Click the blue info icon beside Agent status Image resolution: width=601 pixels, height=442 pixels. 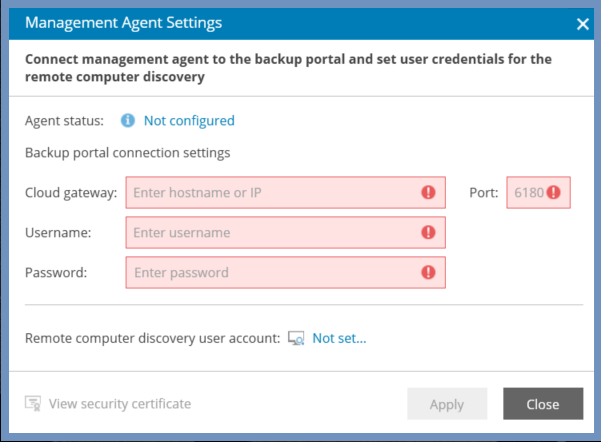click(128, 120)
